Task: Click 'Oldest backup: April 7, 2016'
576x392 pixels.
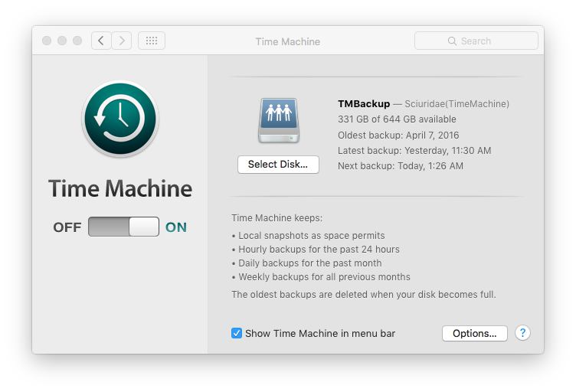Action: pyautogui.click(x=398, y=135)
